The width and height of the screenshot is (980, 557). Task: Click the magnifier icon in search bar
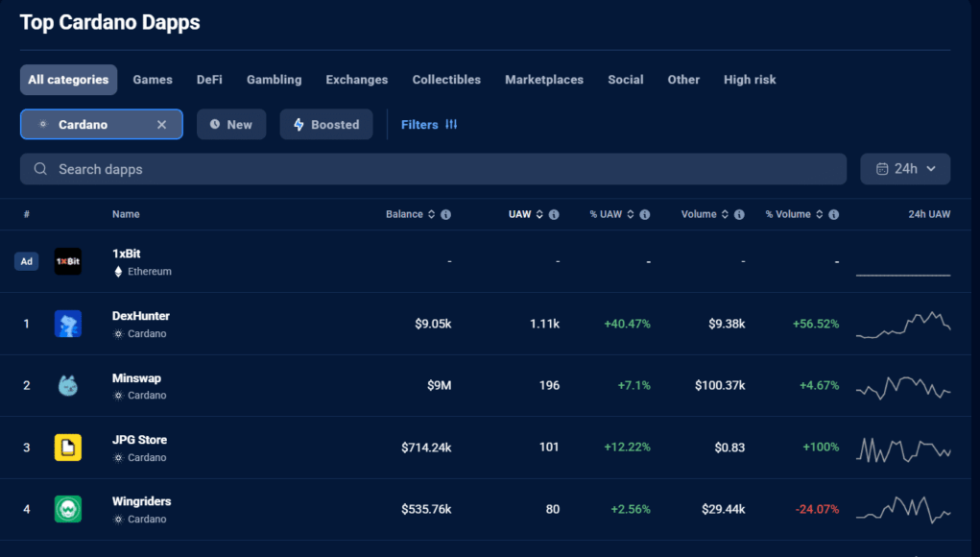[40, 169]
